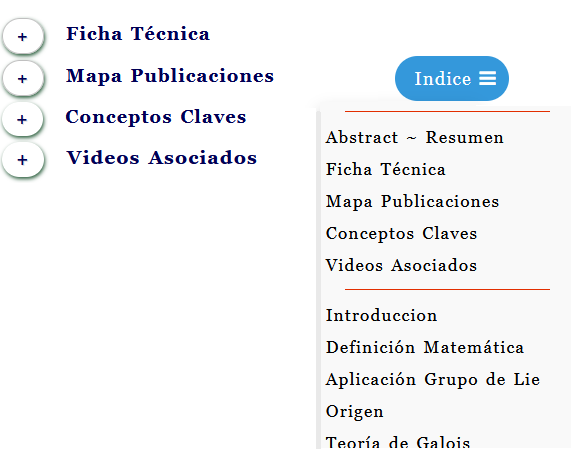Expand the Mapa Publicaciones plus button
Screen dimensions: 586x449
pyautogui.click(x=23, y=79)
